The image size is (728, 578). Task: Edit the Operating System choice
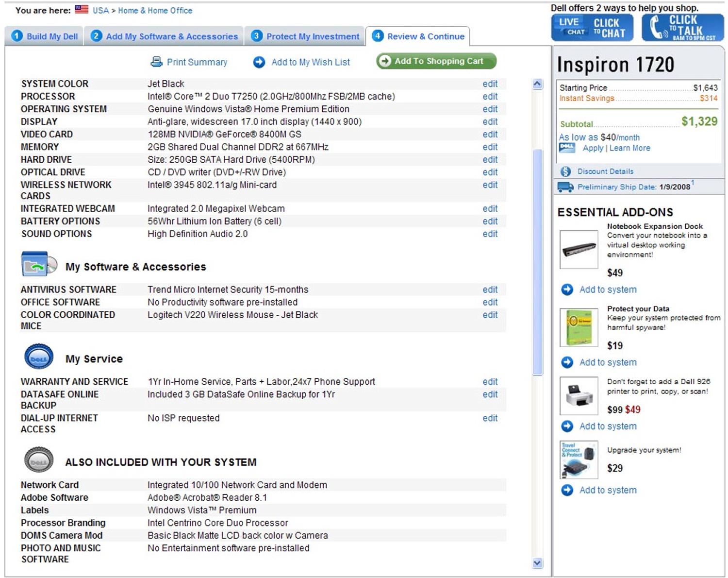point(490,109)
